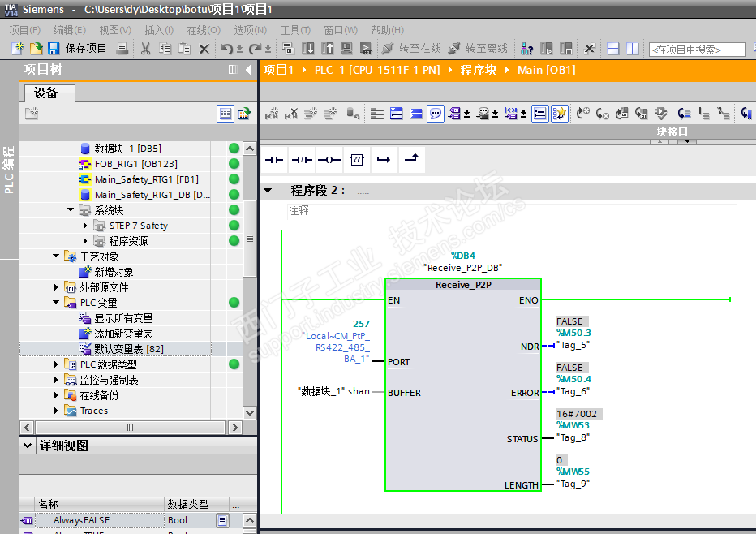This screenshot has width=756, height=534.
Task: Close branch in ladder editor
Action: click(x=412, y=160)
